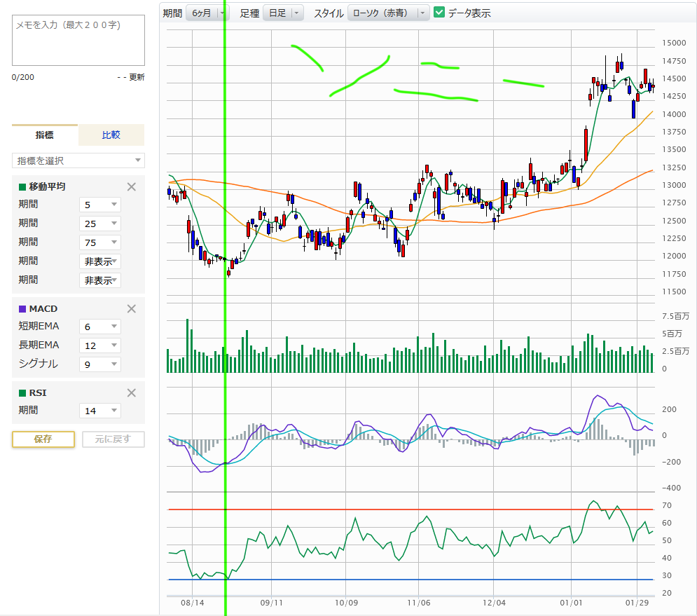Click the 更新 link under memo
697x616 pixels.
pos(137,77)
